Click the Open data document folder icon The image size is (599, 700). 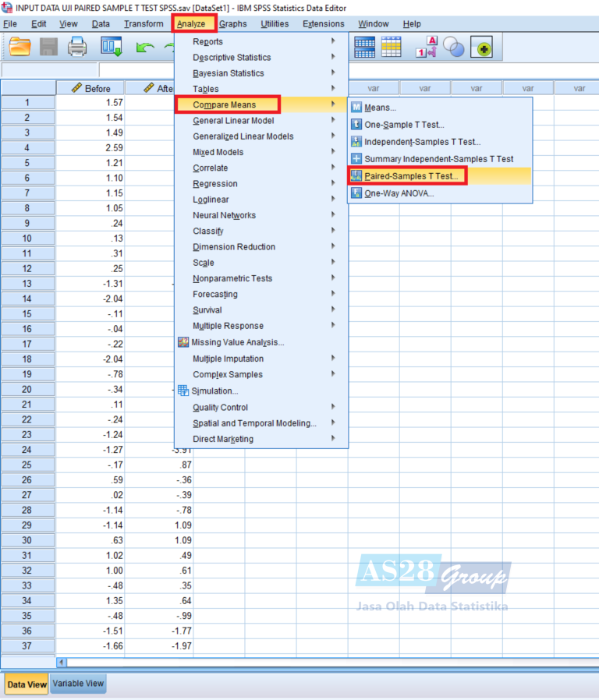point(19,47)
